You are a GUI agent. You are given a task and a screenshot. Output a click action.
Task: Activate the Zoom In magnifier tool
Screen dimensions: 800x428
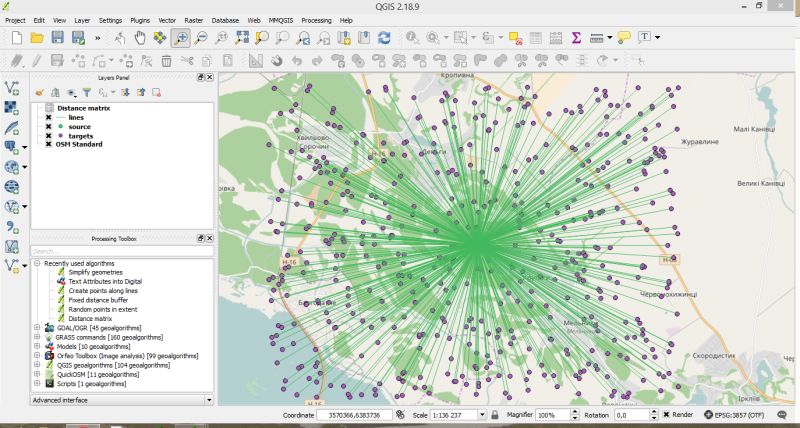(x=181, y=38)
